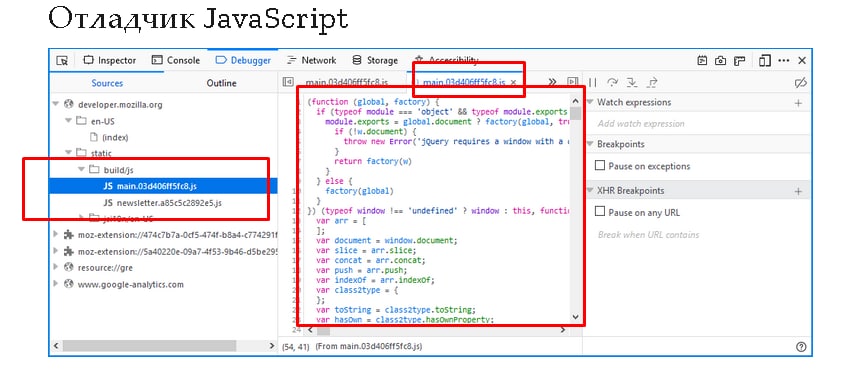Select the Debugger tab

(x=243, y=61)
